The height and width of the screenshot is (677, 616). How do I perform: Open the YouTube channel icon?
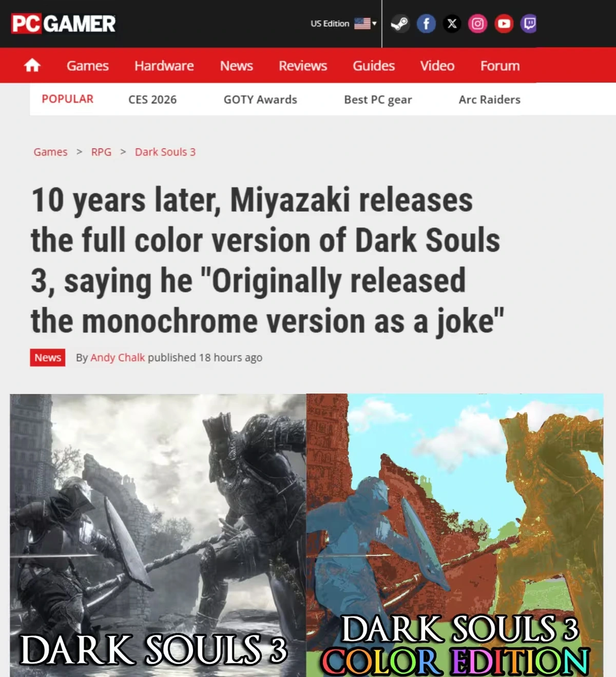504,24
